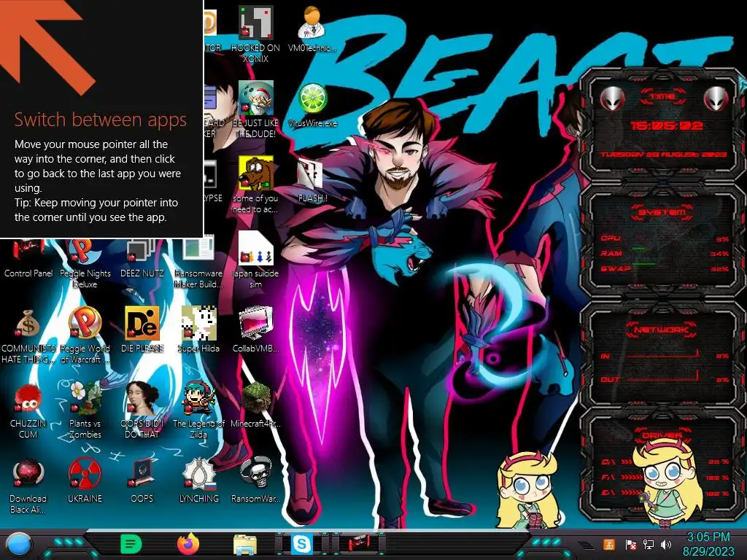747x560 pixels.
Task: Switch to Skype in the taskbar
Action: [x=302, y=544]
